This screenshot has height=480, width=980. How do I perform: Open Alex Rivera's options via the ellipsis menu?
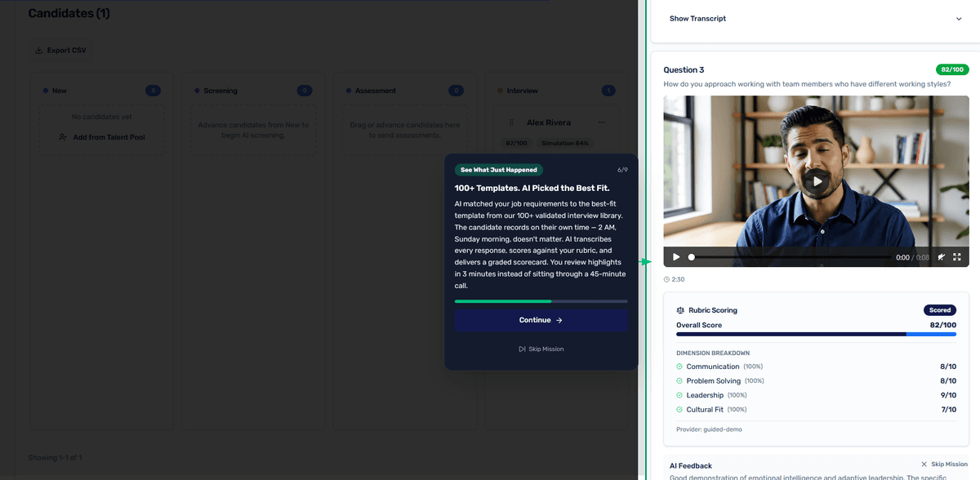[602, 122]
